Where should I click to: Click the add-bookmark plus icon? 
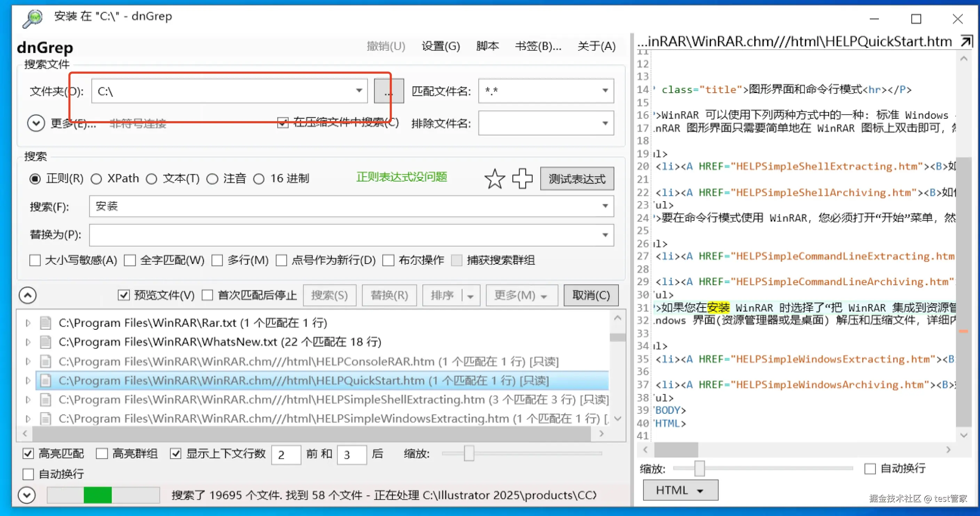coord(522,179)
